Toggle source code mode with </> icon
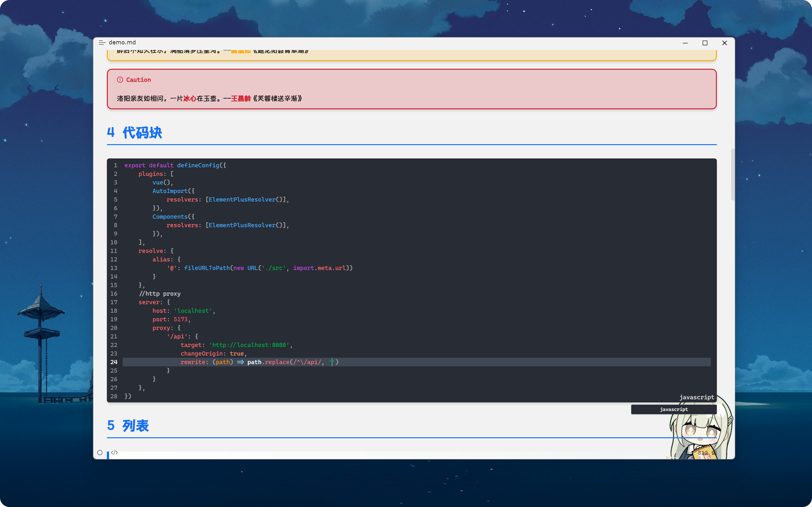The width and height of the screenshot is (812, 507). click(115, 452)
